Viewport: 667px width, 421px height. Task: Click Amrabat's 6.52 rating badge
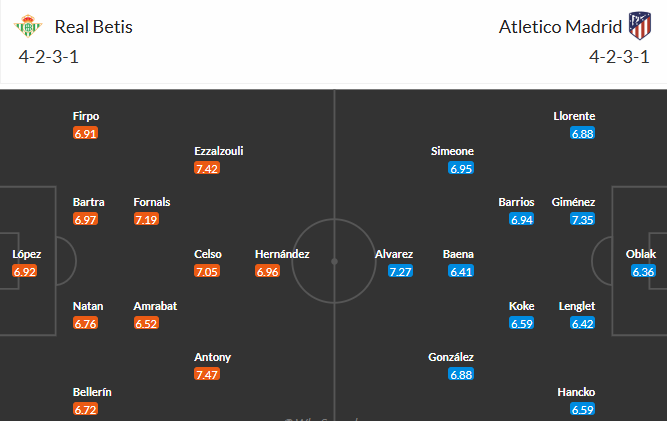(146, 323)
